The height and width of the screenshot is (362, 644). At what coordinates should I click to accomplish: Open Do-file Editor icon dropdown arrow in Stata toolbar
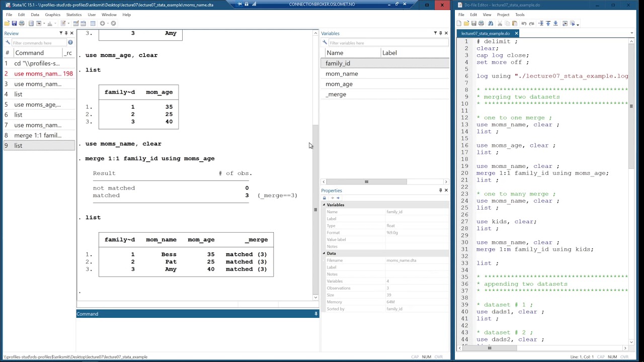pyautogui.click(x=68, y=23)
